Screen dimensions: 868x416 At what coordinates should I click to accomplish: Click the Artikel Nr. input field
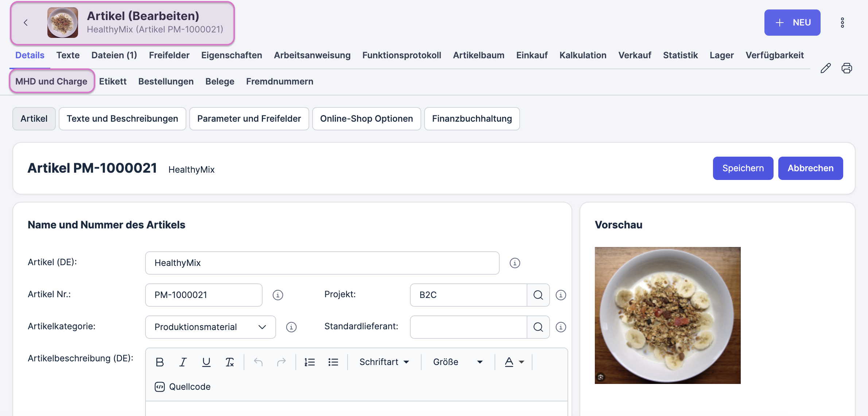click(204, 295)
